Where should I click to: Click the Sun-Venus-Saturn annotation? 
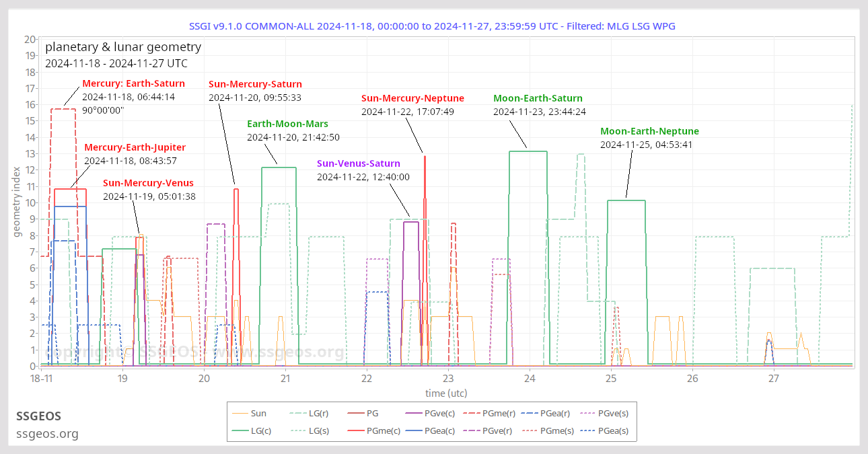pos(358,163)
